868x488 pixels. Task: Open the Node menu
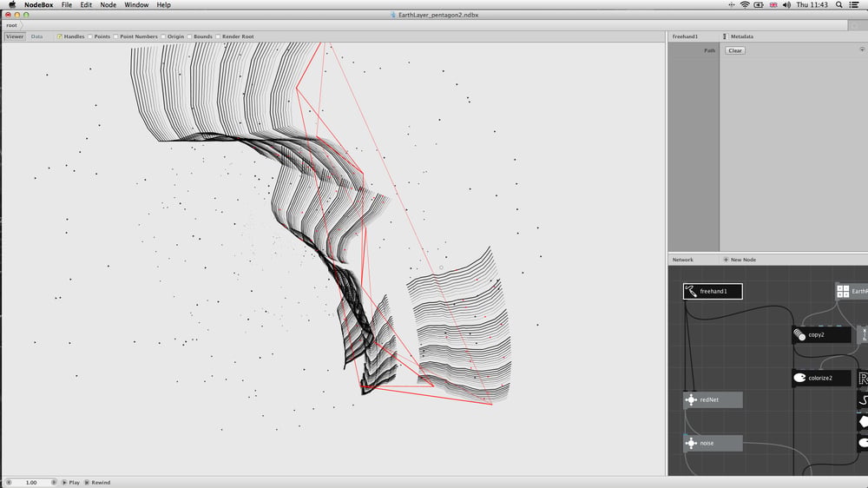click(x=108, y=4)
